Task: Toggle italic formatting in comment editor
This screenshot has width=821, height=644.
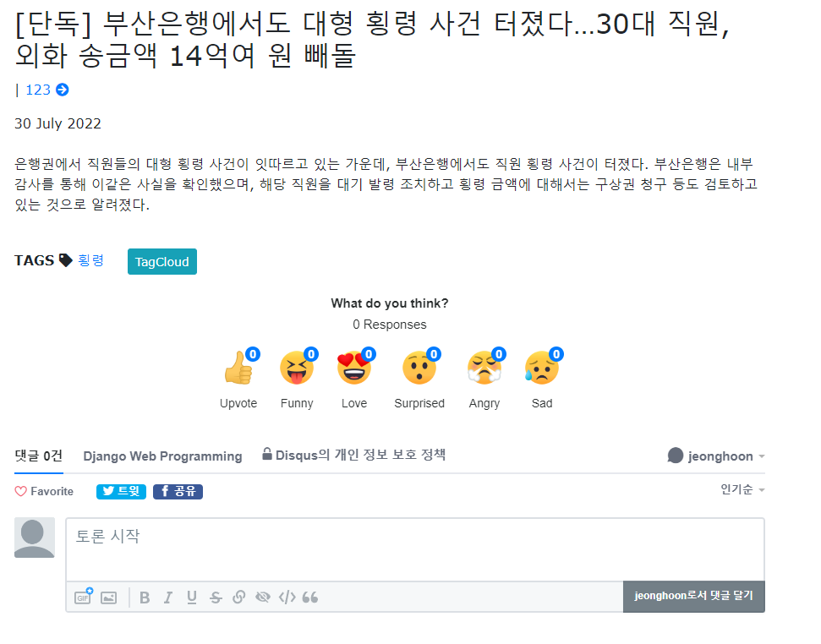Action: click(168, 598)
